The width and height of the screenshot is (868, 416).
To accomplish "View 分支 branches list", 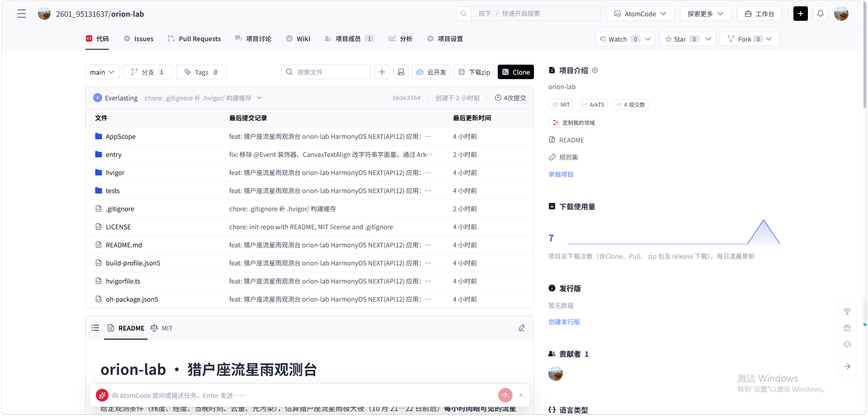I will point(148,72).
